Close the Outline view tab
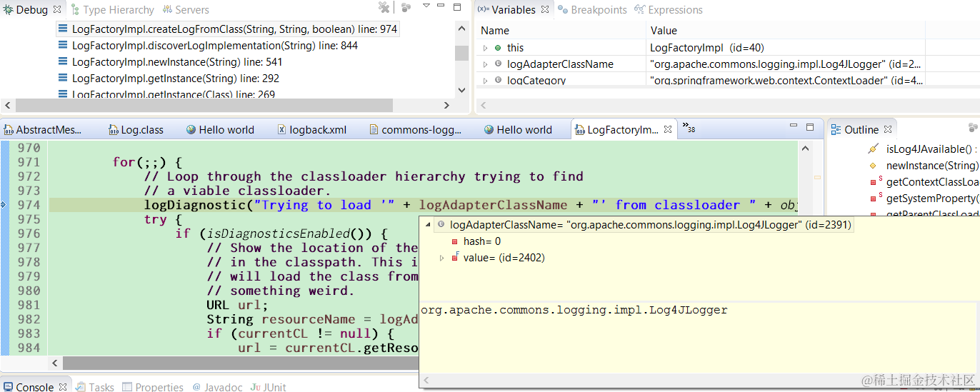 click(x=888, y=130)
